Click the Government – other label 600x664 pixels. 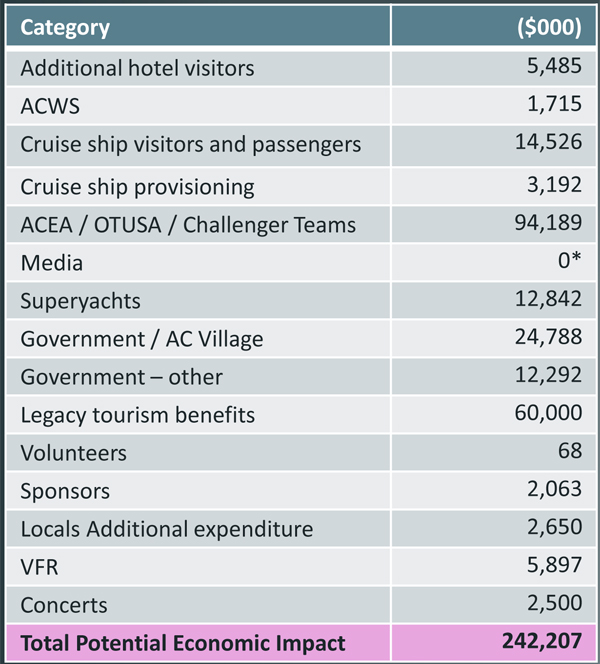pos(121,377)
